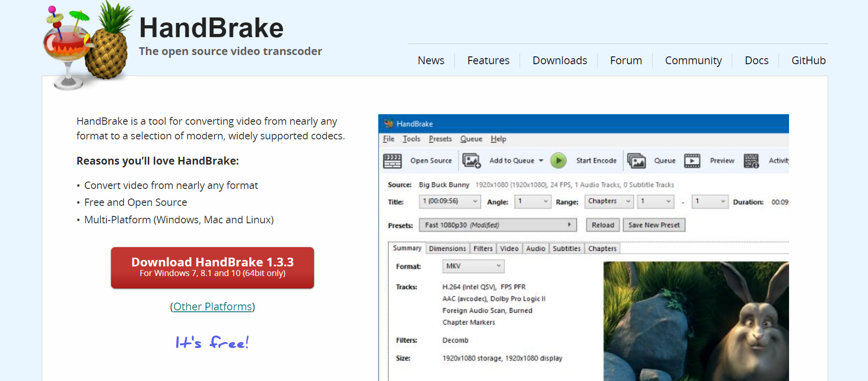Click the Open Source film clapper icon
Image resolution: width=868 pixels, height=381 pixels.
392,161
